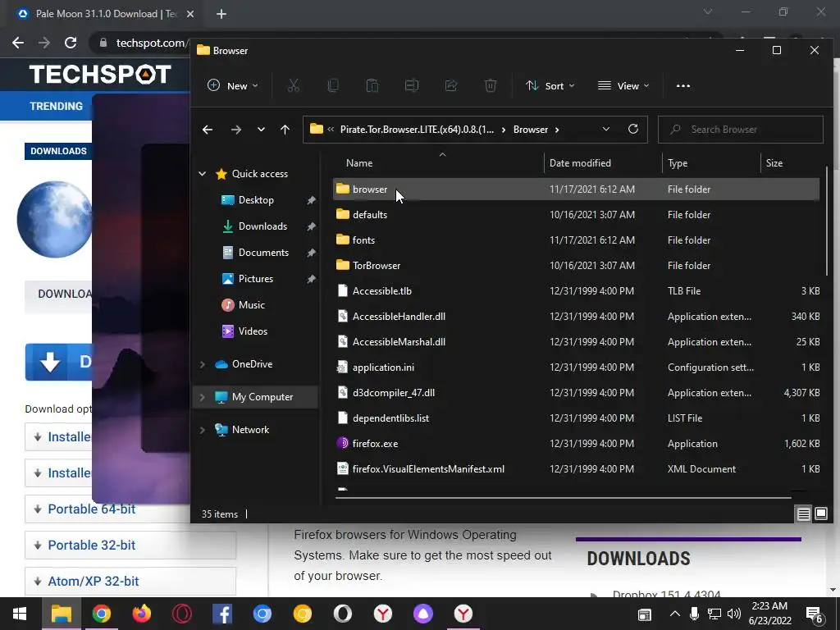Launch Firefox from taskbar
The image size is (840, 630).
[x=141, y=614]
